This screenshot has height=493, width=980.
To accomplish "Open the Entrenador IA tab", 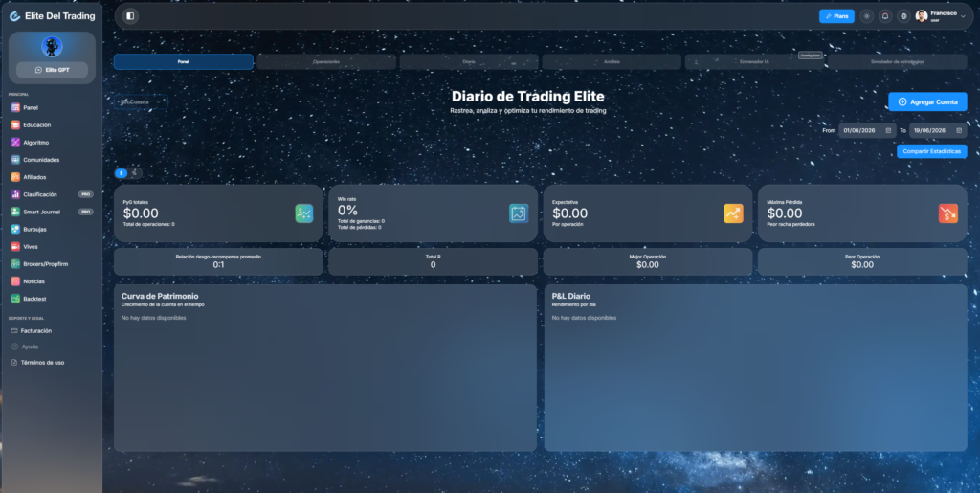I will [754, 62].
